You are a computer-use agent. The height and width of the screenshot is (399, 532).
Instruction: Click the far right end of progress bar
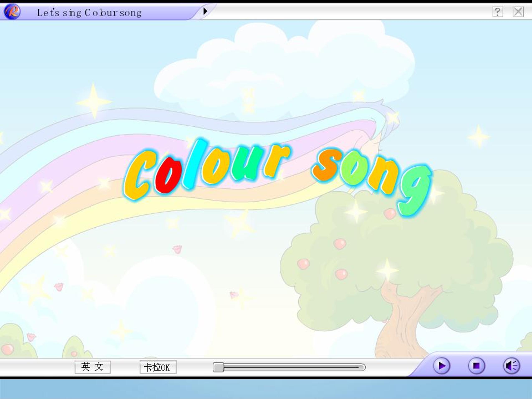[364, 367]
